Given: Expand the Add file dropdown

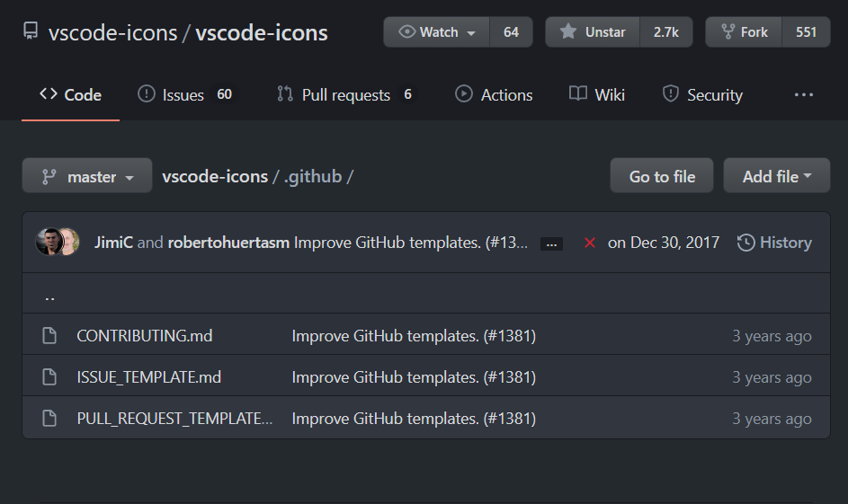Looking at the screenshot, I should point(776,177).
